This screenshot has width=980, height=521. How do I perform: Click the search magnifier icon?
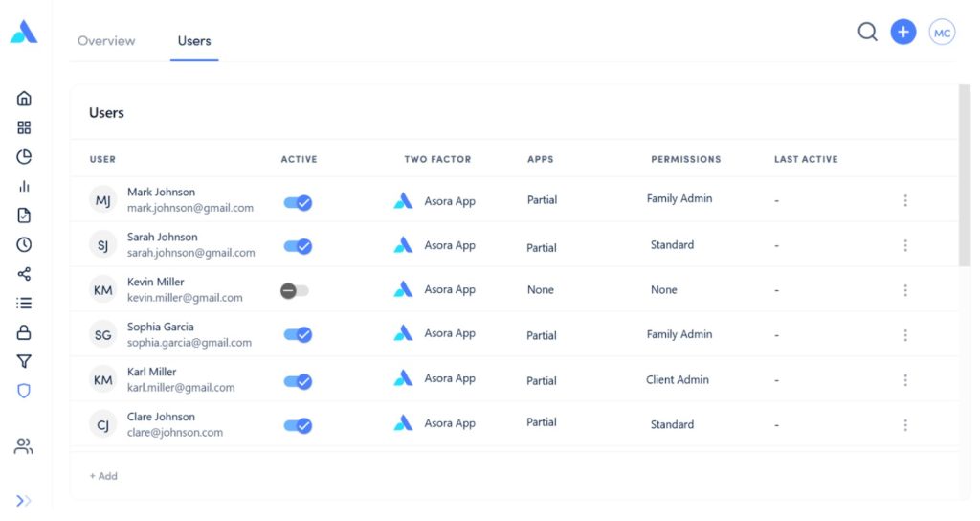click(x=867, y=32)
